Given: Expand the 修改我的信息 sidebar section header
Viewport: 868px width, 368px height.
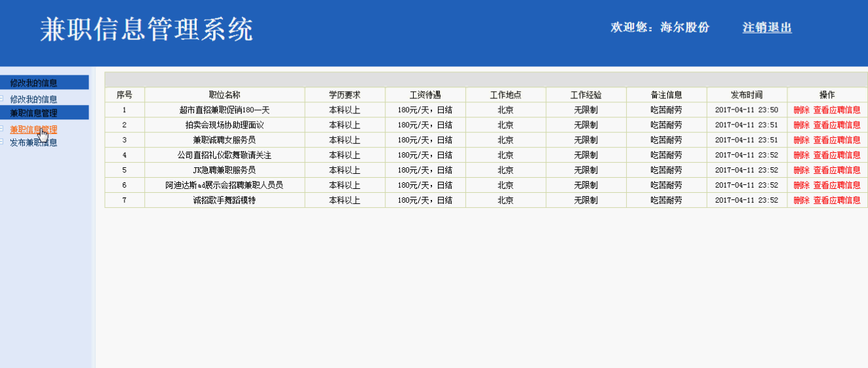Looking at the screenshot, I should (33, 83).
